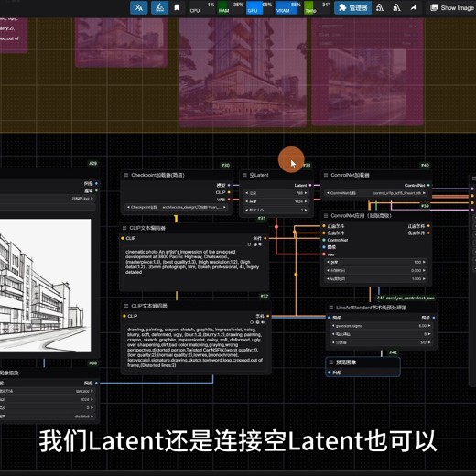Click the CLIP input socket of positive prompt node
This screenshot has height=476, width=476.
(123, 238)
